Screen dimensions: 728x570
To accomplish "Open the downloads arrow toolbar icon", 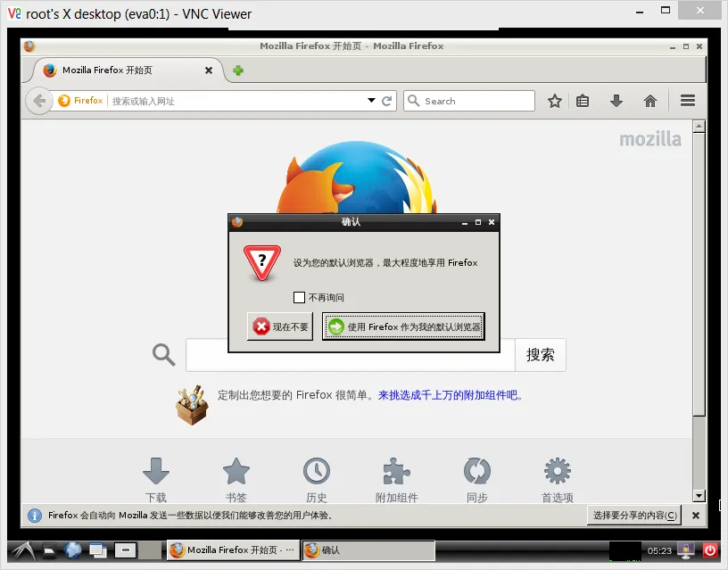I will [616, 101].
